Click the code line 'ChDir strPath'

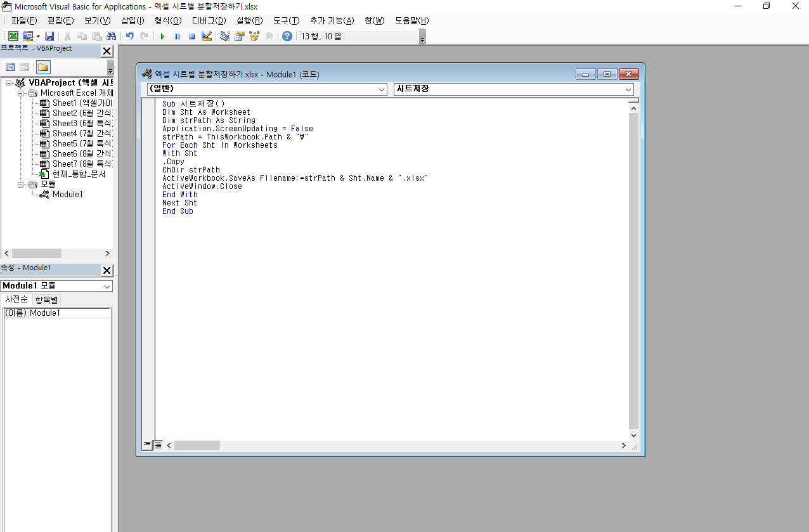tap(191, 170)
